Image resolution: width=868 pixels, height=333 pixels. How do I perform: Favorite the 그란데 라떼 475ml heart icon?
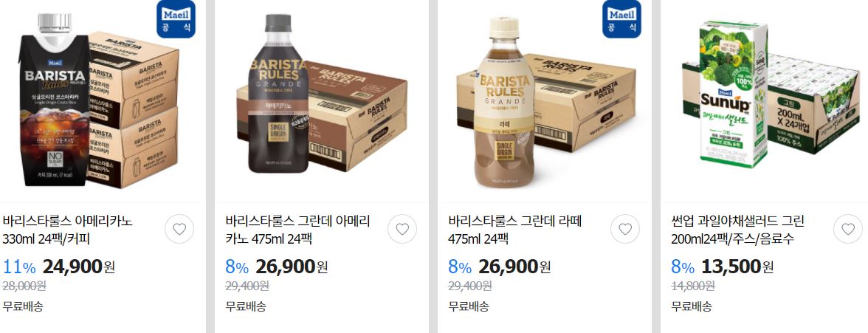click(625, 229)
